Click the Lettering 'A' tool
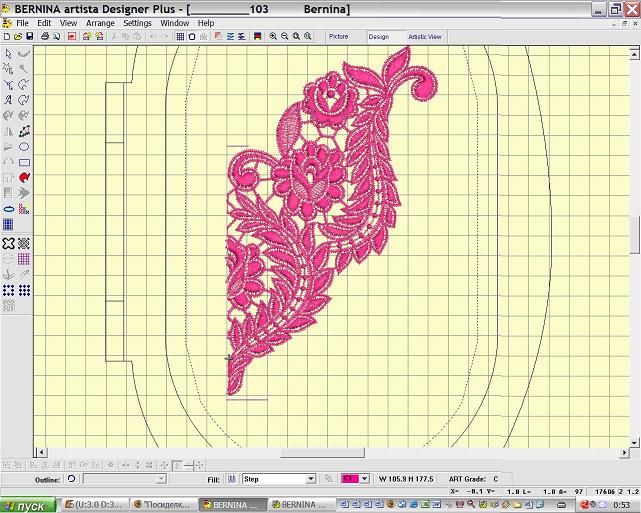This screenshot has height=513, width=641. pos(8,100)
